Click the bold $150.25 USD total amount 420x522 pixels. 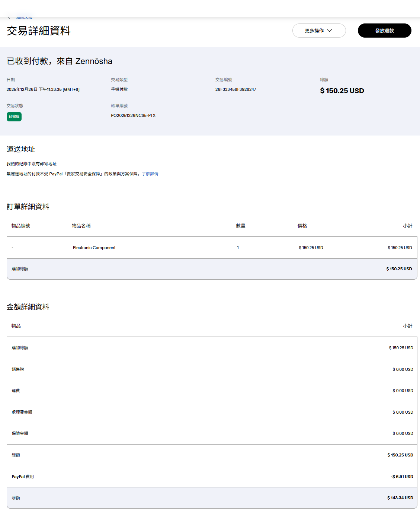tap(342, 91)
